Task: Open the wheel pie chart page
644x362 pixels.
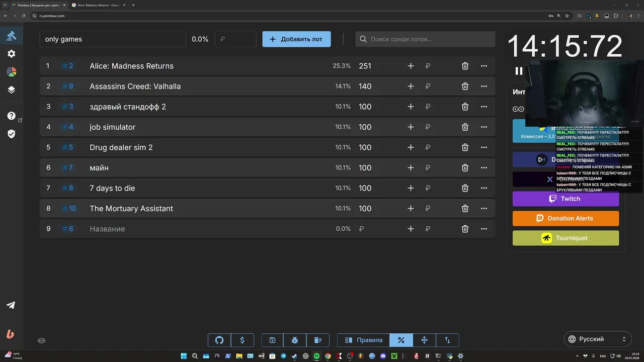Action: [x=11, y=72]
